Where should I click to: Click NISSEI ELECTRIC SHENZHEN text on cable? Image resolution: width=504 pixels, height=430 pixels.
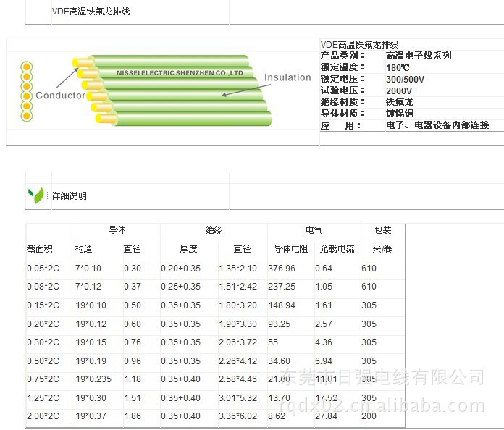pos(180,73)
